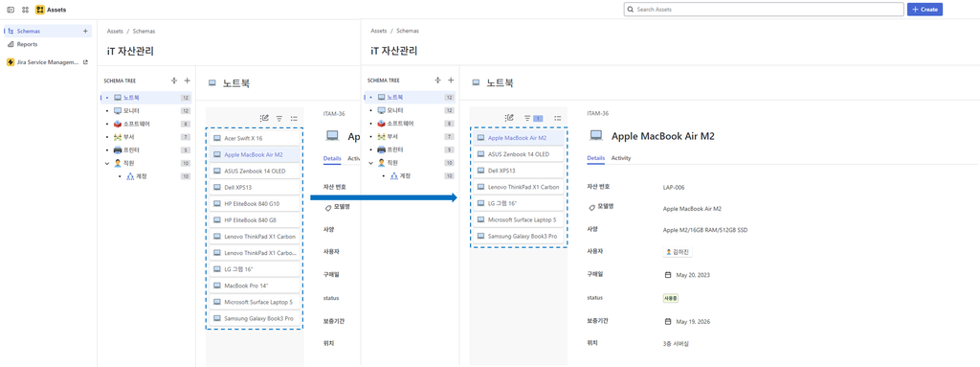Select 소프트웨어 in the unfiltered view schema tree

(146, 124)
